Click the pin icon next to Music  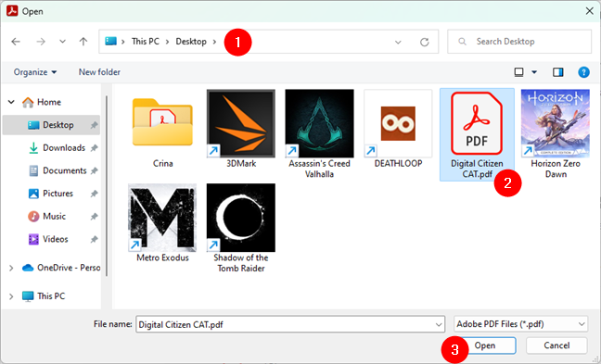[94, 217]
